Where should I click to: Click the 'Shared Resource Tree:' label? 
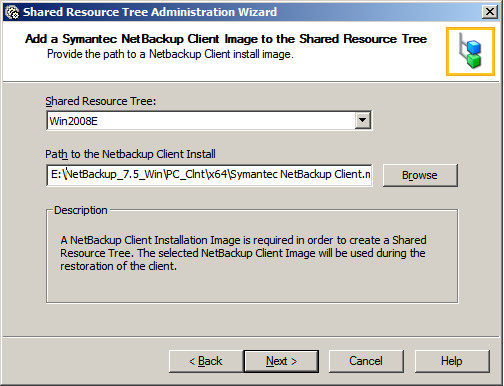pyautogui.click(x=101, y=101)
